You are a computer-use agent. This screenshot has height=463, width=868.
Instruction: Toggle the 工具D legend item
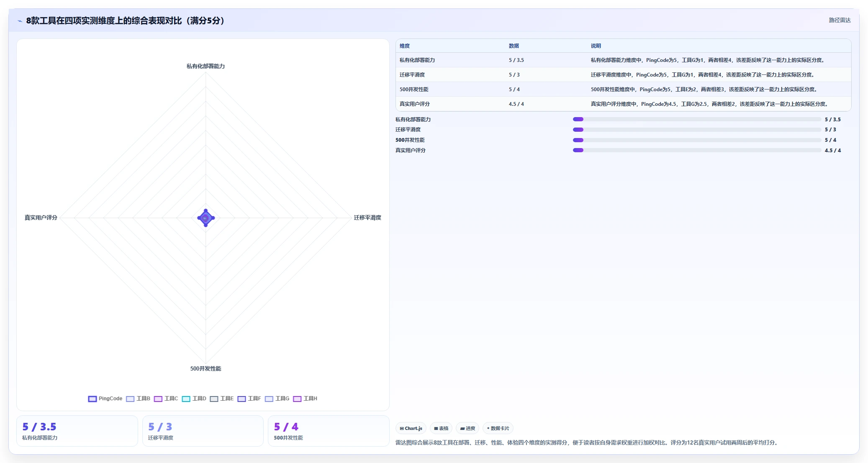194,399
